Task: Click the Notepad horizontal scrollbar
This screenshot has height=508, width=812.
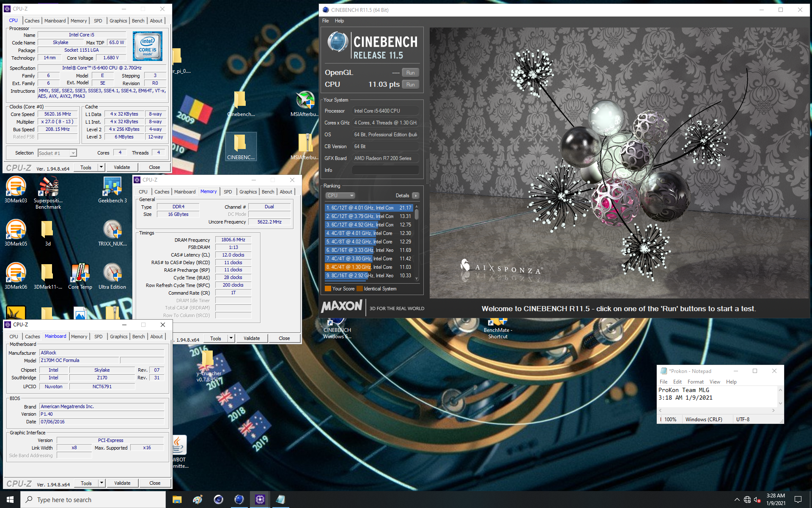Action: coord(717,410)
